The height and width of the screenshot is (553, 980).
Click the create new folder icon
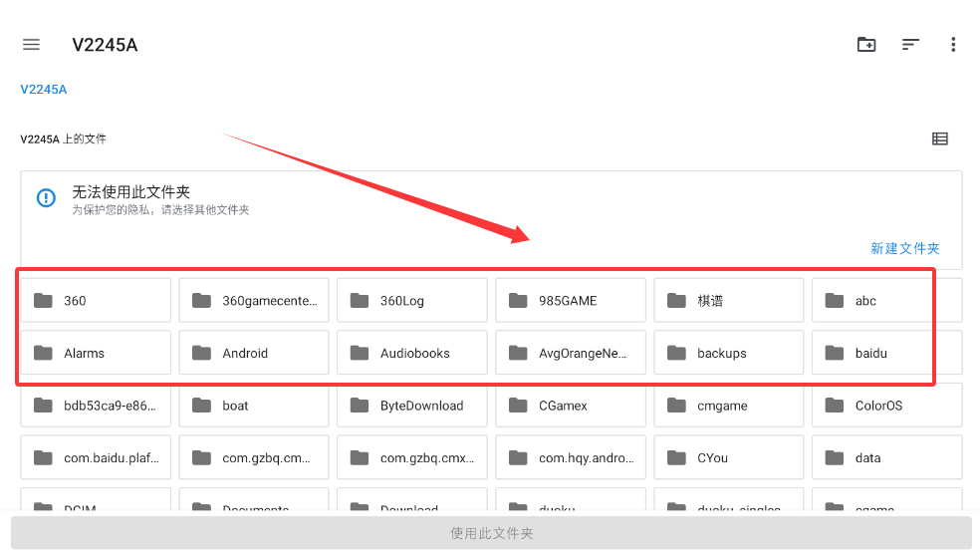pos(866,45)
